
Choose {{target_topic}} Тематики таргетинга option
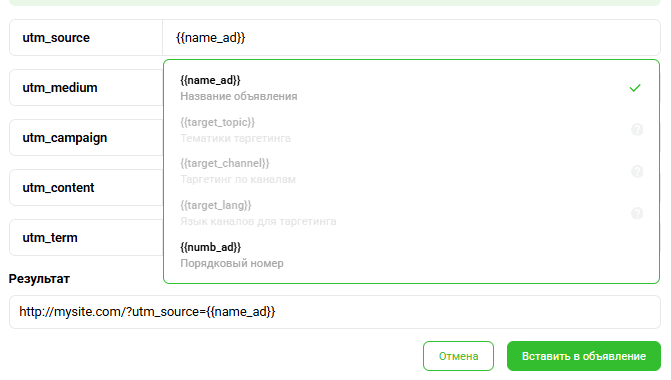411,130
